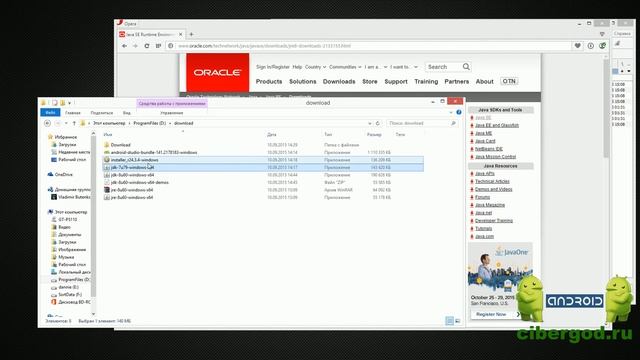Open Technical Articles sidebar link

(x=492, y=181)
